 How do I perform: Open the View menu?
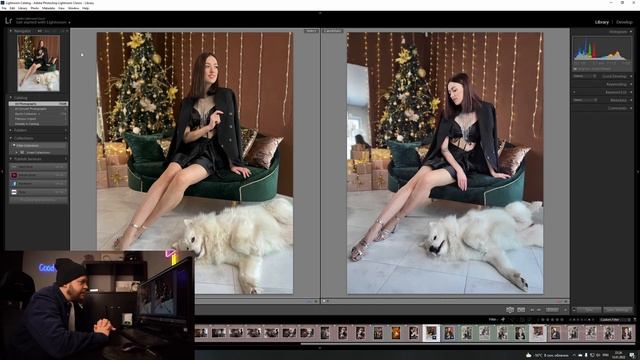(61, 8)
